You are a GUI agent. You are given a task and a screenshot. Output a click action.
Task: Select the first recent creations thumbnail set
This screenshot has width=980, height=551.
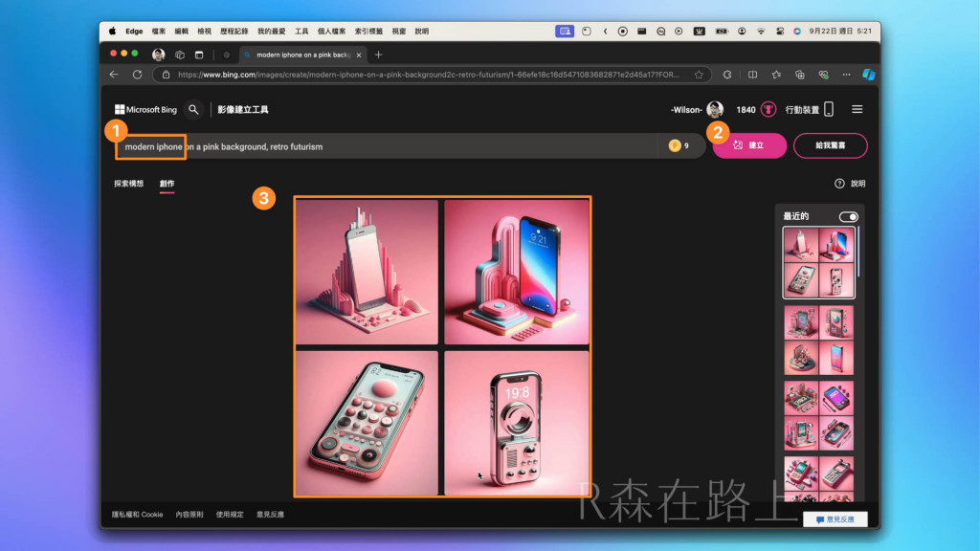click(x=819, y=262)
